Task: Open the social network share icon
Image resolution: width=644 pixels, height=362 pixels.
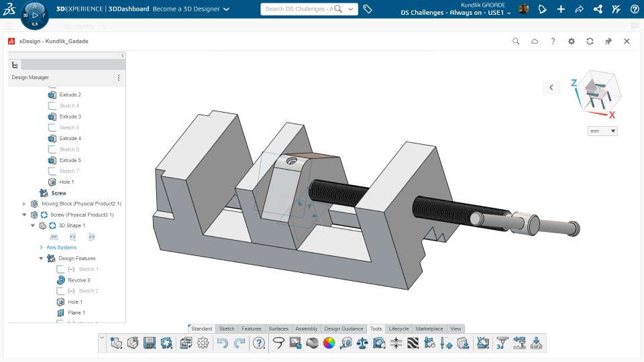Action: pos(598,9)
